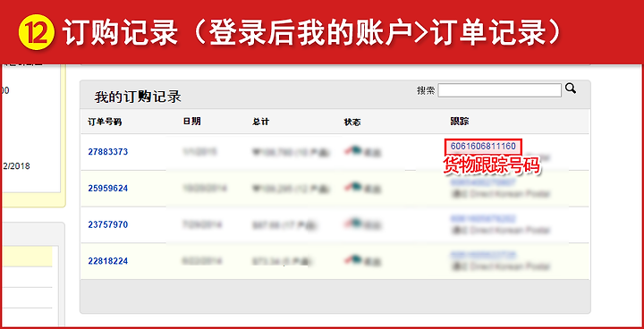This screenshot has width=644, height=329.
Task: Click the 订单号码 column header
Action: tap(105, 122)
